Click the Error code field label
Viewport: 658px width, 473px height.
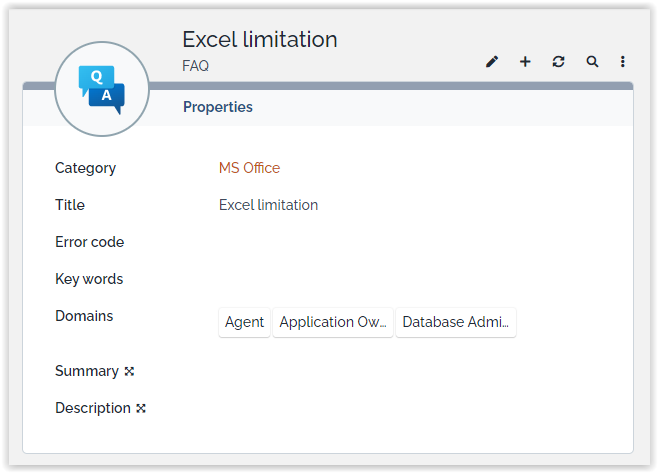point(89,242)
